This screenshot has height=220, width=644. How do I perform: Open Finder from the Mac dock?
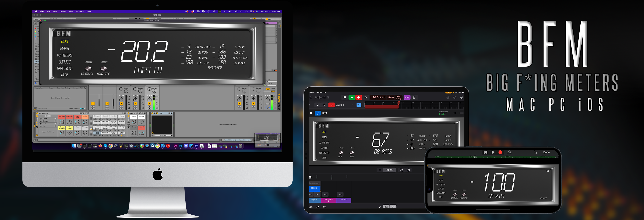click(74, 146)
